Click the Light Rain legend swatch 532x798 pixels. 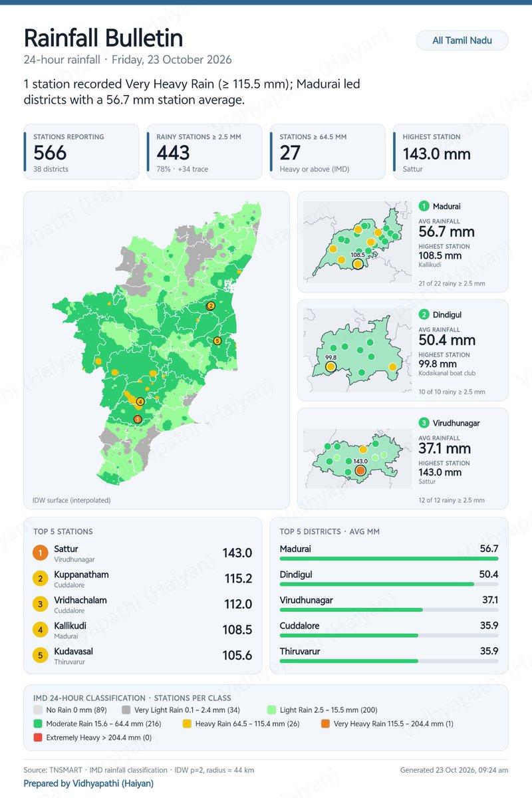(x=271, y=710)
